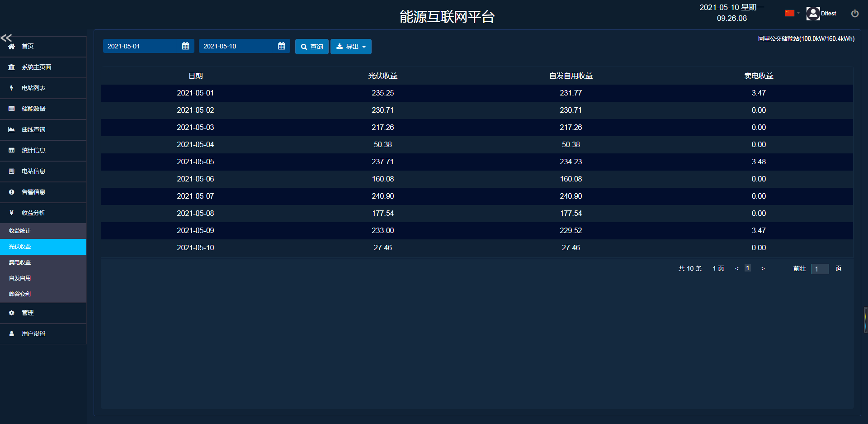The image size is (868, 424).
Task: Open the end date calendar icon
Action: pos(281,46)
